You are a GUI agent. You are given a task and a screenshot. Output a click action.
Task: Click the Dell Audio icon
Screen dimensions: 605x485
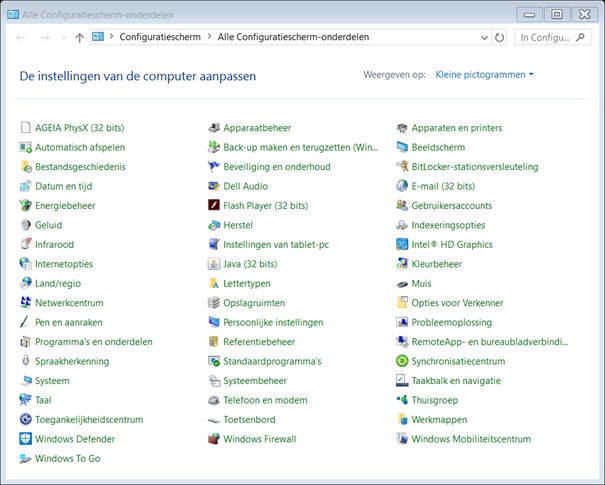click(x=214, y=186)
